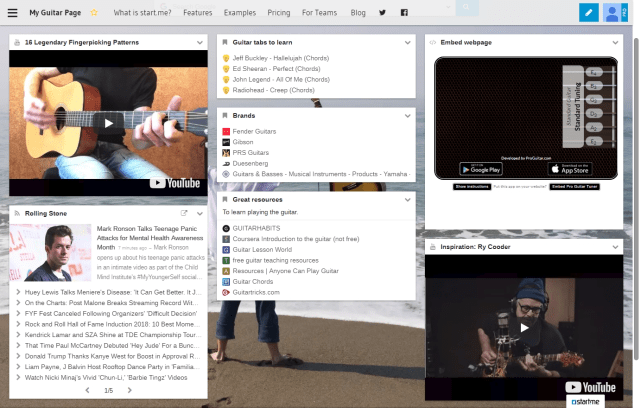Click the PRS Guitars favicon
The image size is (640, 408).
[x=226, y=153]
